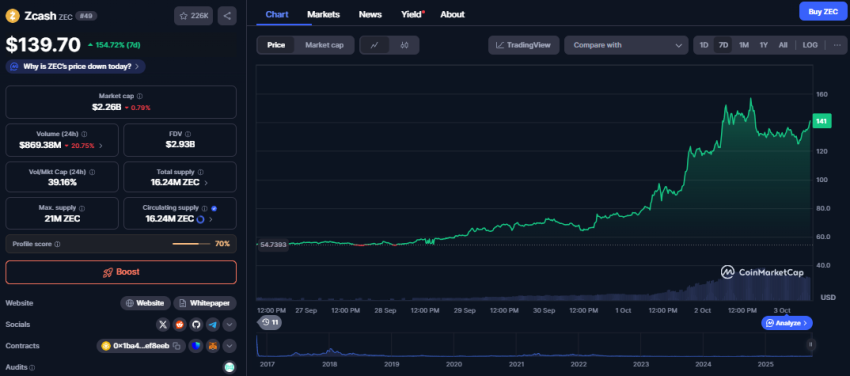Open the chart more options ellipsis
The image size is (850, 376).
coord(836,45)
